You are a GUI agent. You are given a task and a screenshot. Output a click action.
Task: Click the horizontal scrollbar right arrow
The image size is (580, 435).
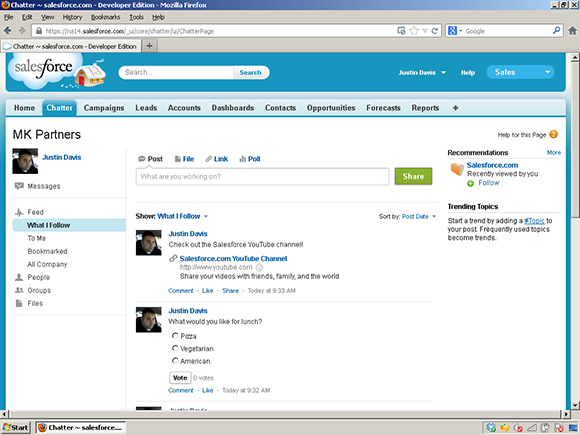[566, 414]
